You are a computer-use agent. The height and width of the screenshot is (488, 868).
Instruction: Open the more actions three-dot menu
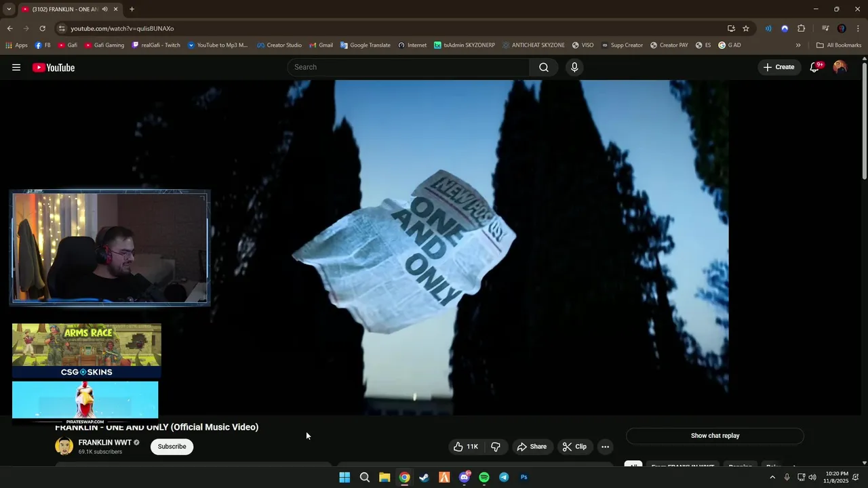(605, 447)
